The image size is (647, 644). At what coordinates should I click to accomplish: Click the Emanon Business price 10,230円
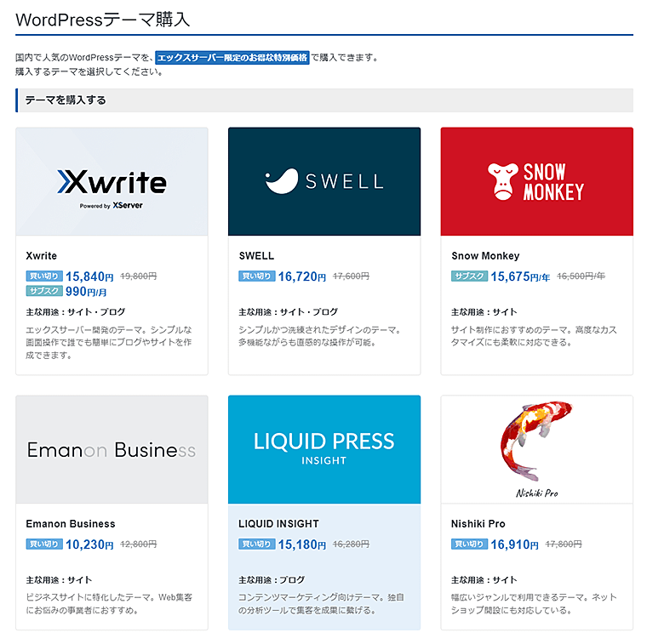point(89,544)
